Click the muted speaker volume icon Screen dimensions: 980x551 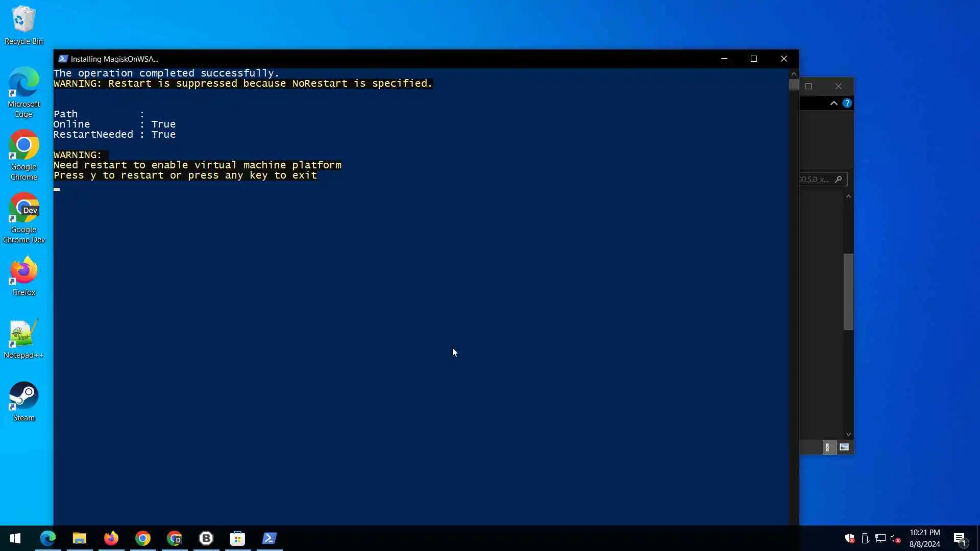click(x=895, y=538)
